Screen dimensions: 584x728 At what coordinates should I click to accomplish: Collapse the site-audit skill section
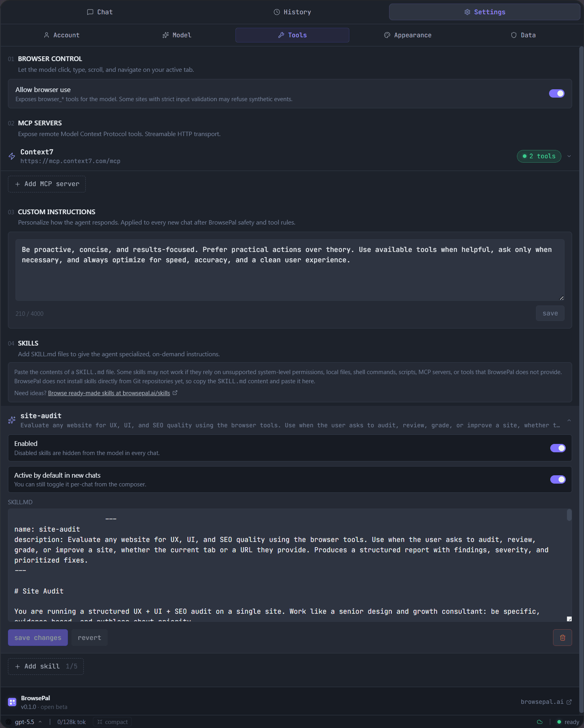tap(569, 420)
